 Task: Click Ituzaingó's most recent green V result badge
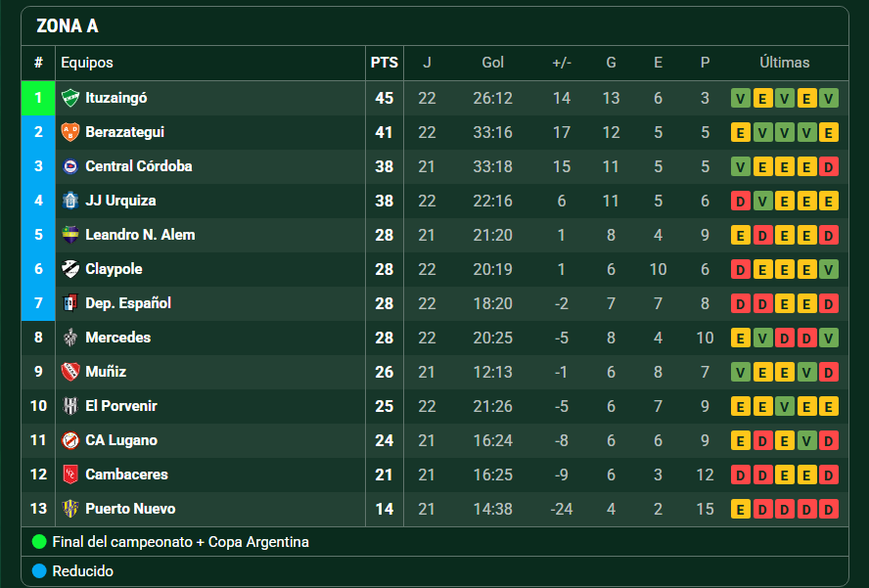pos(829,98)
